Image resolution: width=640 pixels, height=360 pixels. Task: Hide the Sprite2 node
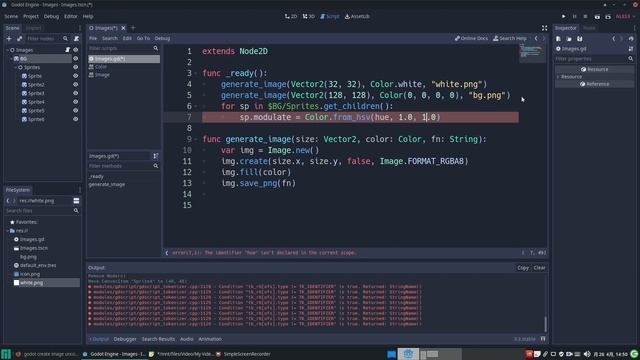tap(76, 85)
